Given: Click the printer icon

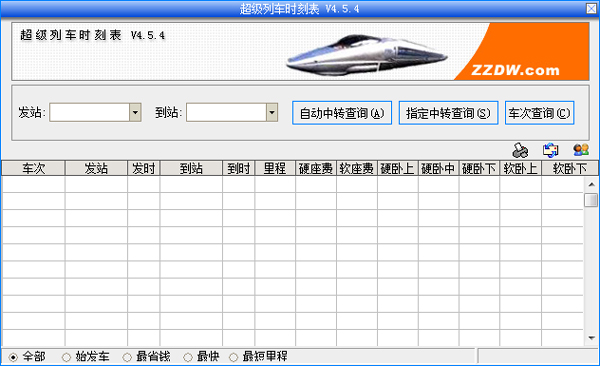Looking at the screenshot, I should pos(520,150).
